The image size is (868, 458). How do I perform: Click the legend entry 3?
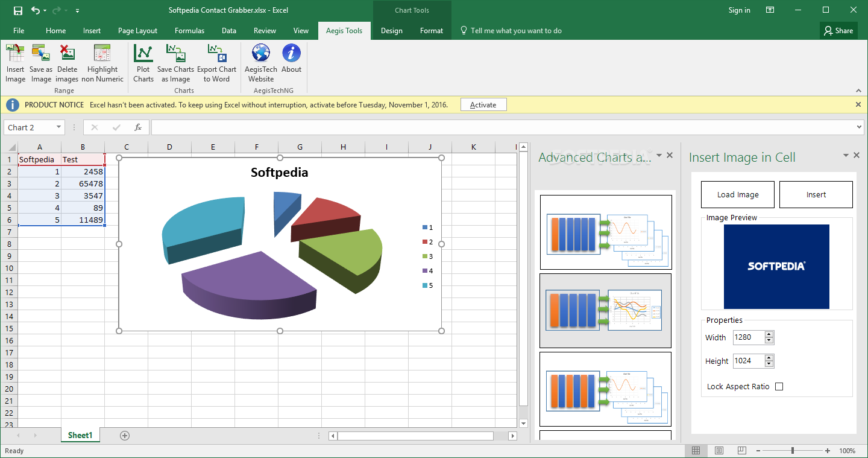coord(428,256)
